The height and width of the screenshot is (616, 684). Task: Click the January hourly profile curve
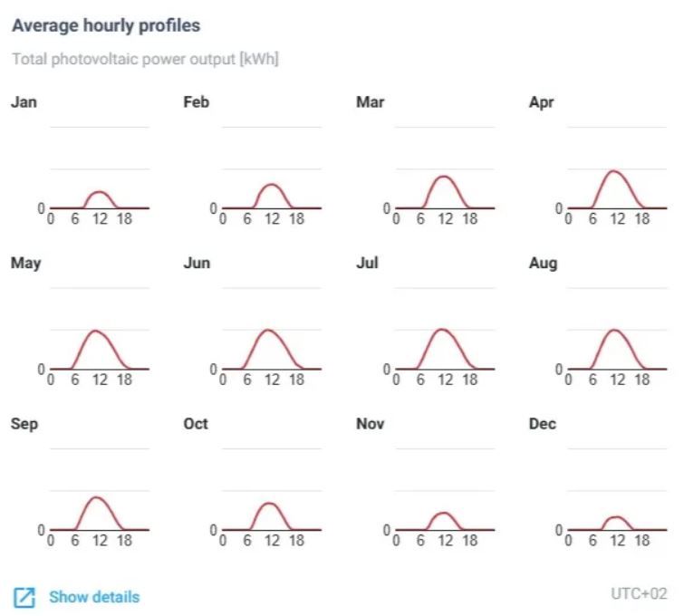[100, 193]
